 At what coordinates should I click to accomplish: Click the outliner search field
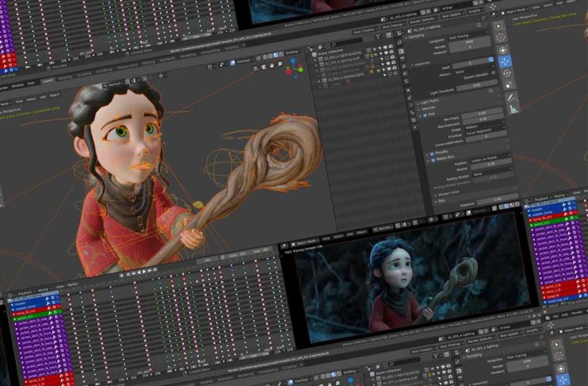point(346,41)
